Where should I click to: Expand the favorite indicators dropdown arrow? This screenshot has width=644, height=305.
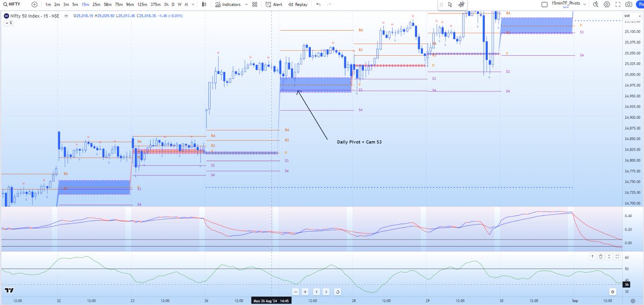click(x=246, y=4)
